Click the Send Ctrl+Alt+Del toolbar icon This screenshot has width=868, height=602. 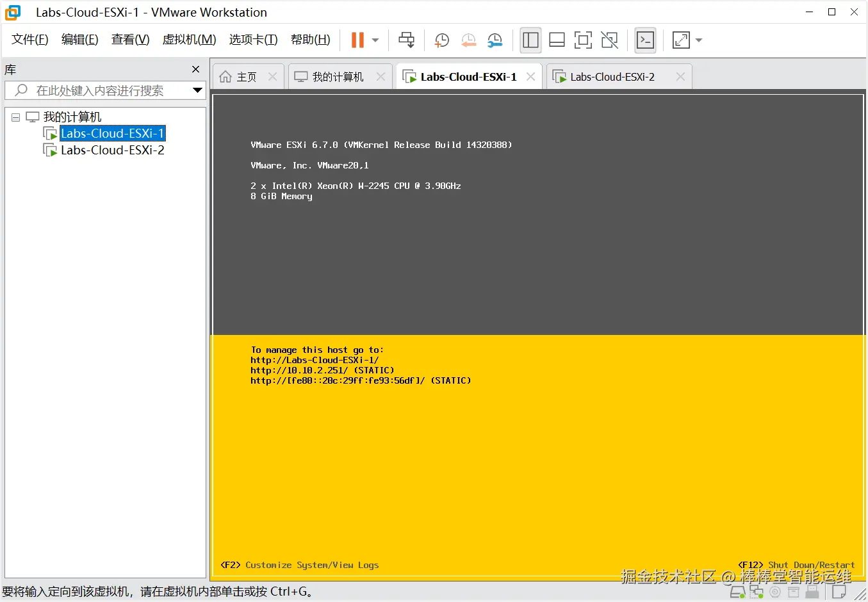[x=406, y=40]
